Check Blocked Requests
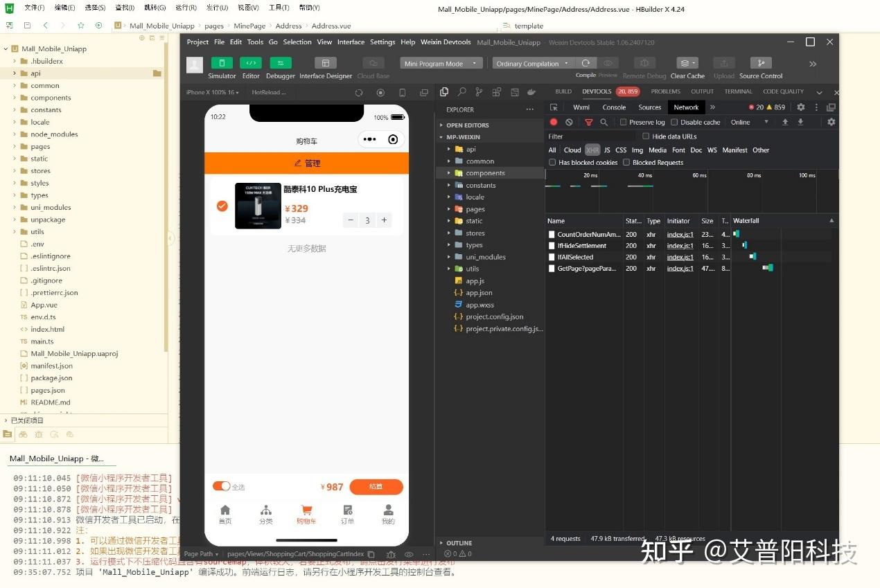 626,162
